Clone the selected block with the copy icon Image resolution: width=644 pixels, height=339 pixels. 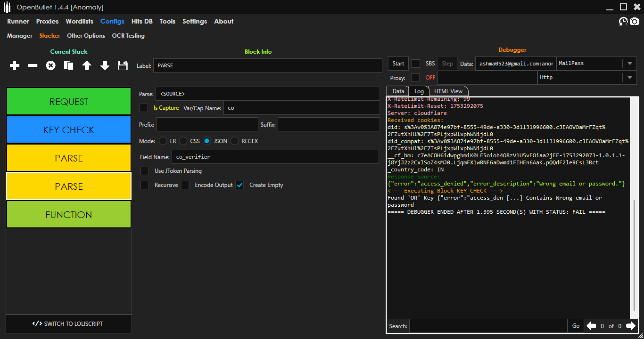coord(69,66)
